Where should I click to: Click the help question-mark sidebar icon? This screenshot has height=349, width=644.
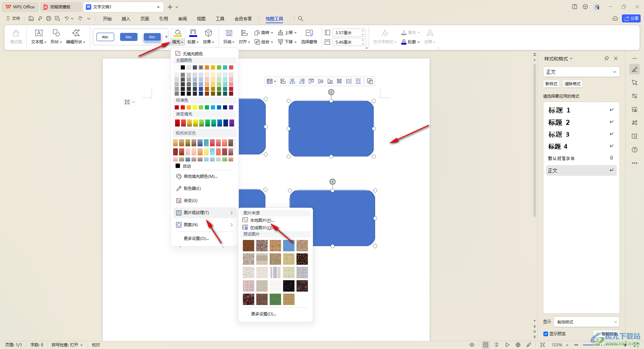(635, 150)
